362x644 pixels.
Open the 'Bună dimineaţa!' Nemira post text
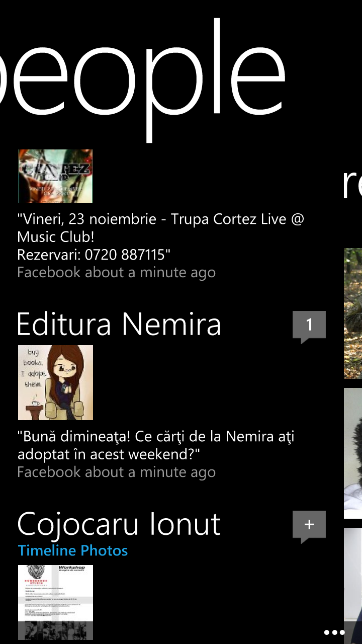coord(156,445)
